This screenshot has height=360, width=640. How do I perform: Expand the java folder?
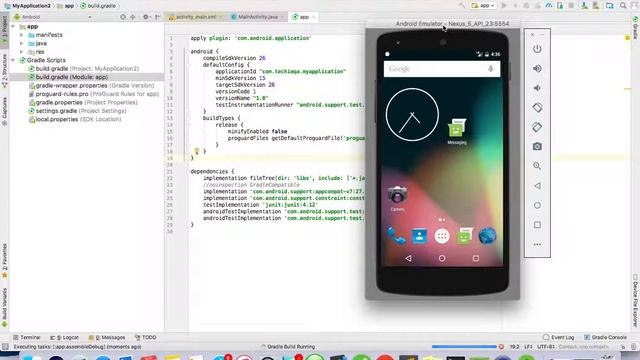(x=21, y=43)
